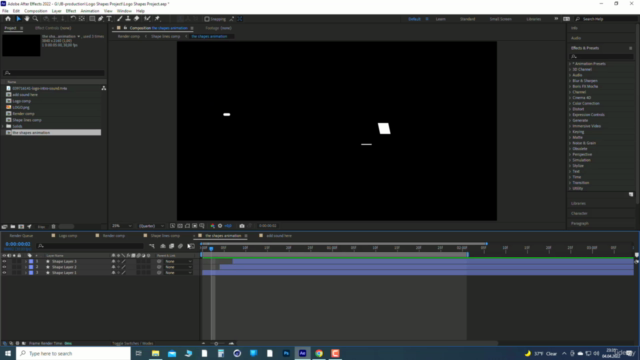Delete selected project item with trash icon
The height and width of the screenshot is (360, 640).
pyautogui.click(x=53, y=227)
